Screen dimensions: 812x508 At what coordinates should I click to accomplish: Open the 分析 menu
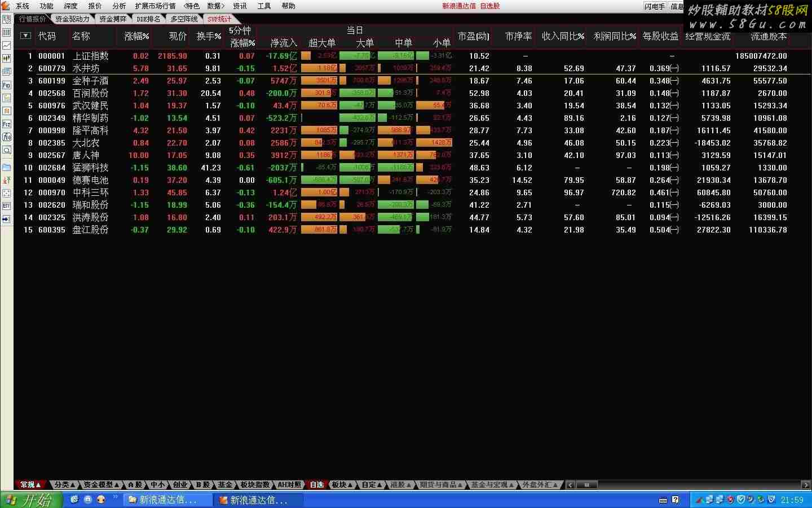(x=119, y=6)
